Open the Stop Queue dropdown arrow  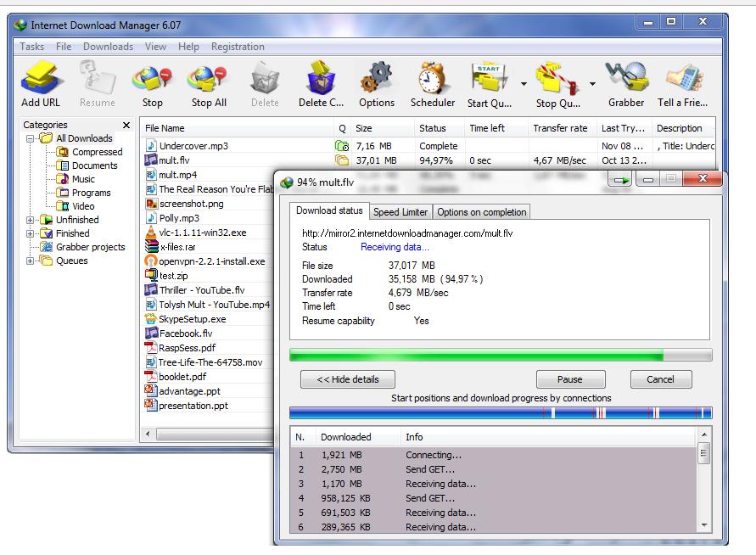pyautogui.click(x=592, y=84)
